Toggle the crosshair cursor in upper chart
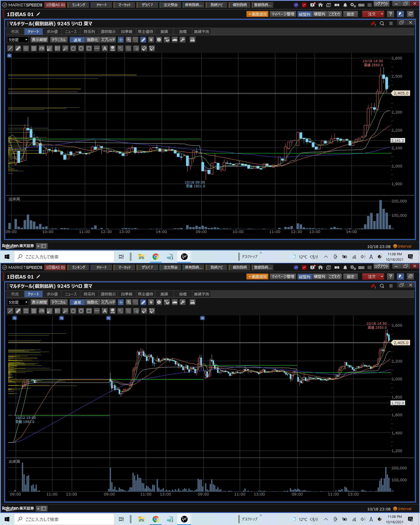Screen dimensions: 420x525 coord(121,40)
